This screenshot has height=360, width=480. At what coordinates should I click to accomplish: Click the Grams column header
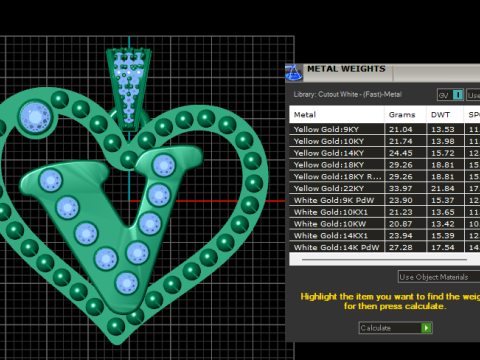[405, 115]
